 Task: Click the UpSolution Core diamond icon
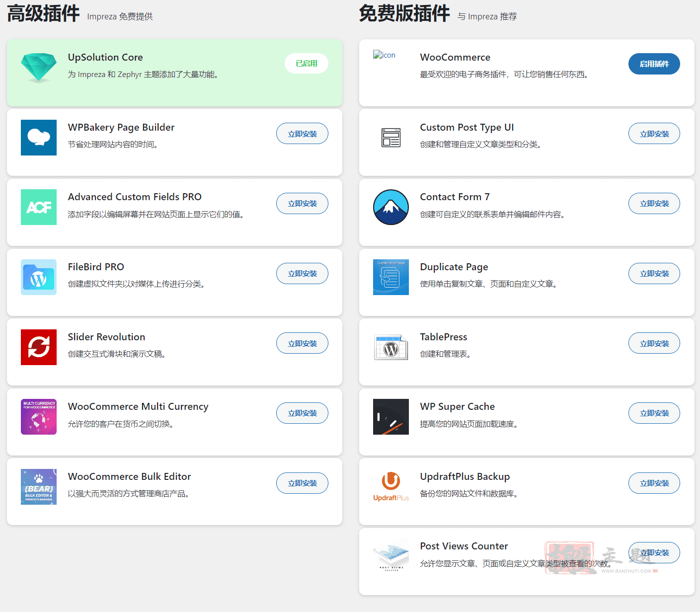click(39, 68)
